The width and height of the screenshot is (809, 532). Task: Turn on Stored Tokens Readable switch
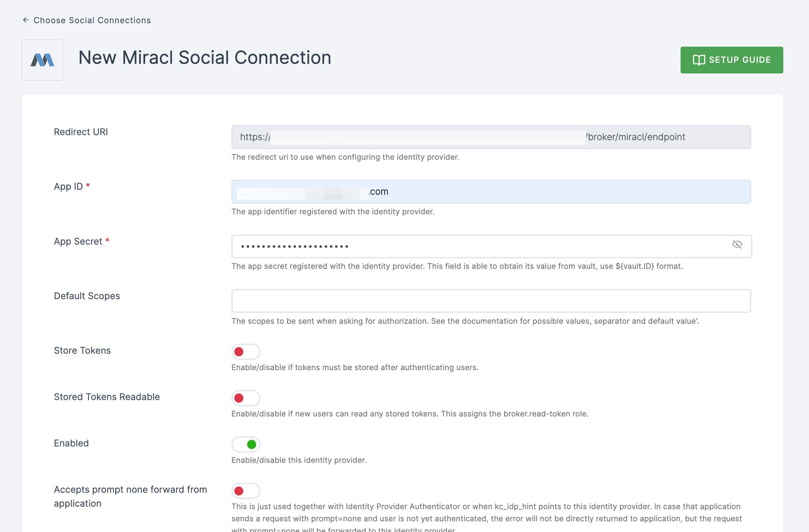(x=246, y=398)
